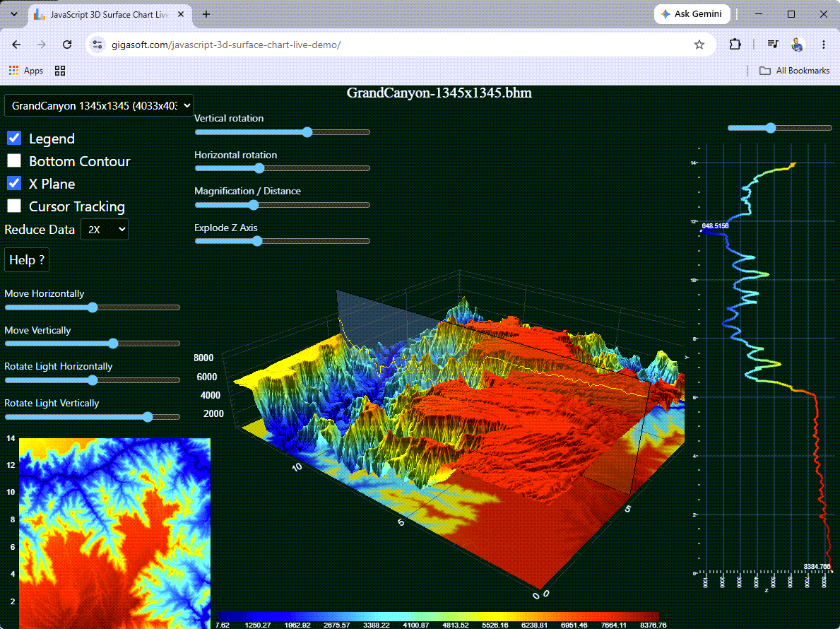View site information icon in address bar
The width and height of the screenshot is (840, 629).
[x=97, y=45]
